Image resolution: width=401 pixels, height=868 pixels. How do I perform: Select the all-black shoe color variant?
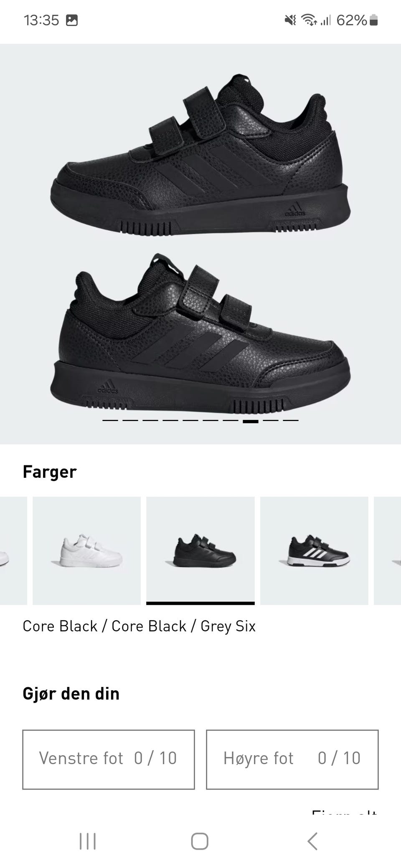[200, 550]
